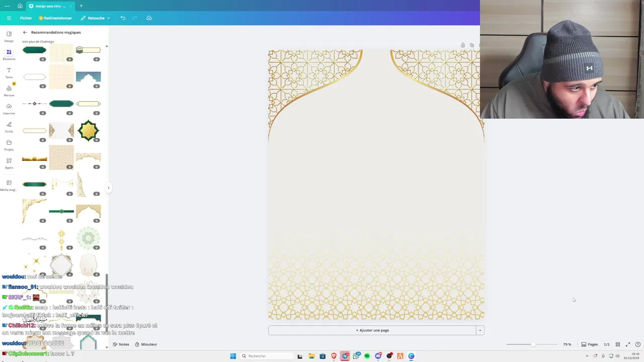Open grid view of pages

618,344
